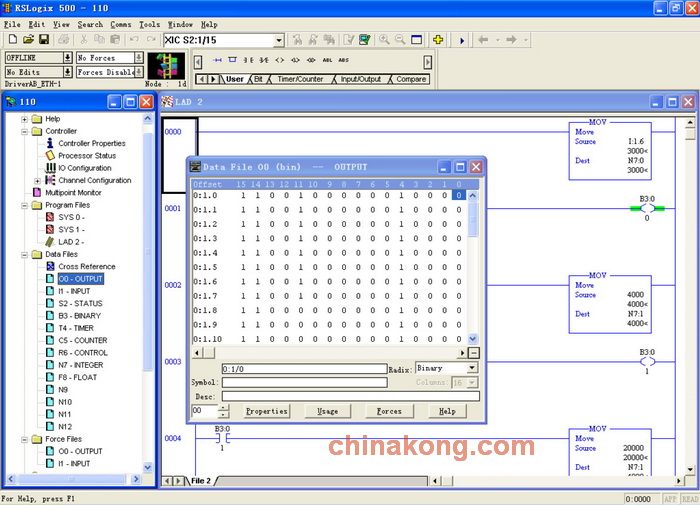The height and width of the screenshot is (505, 700).
Task: Open Cross Reference under Data Files
Action: click(87, 267)
